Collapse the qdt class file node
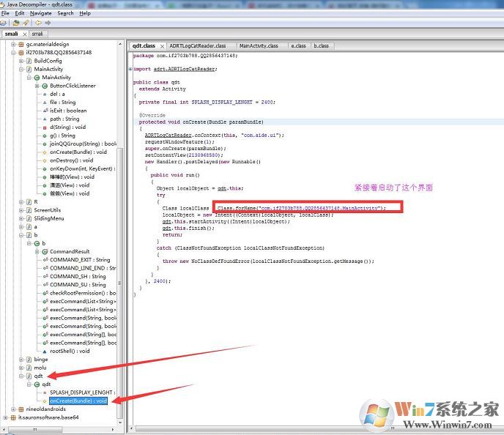This screenshot has width=504, height=435. point(21,375)
